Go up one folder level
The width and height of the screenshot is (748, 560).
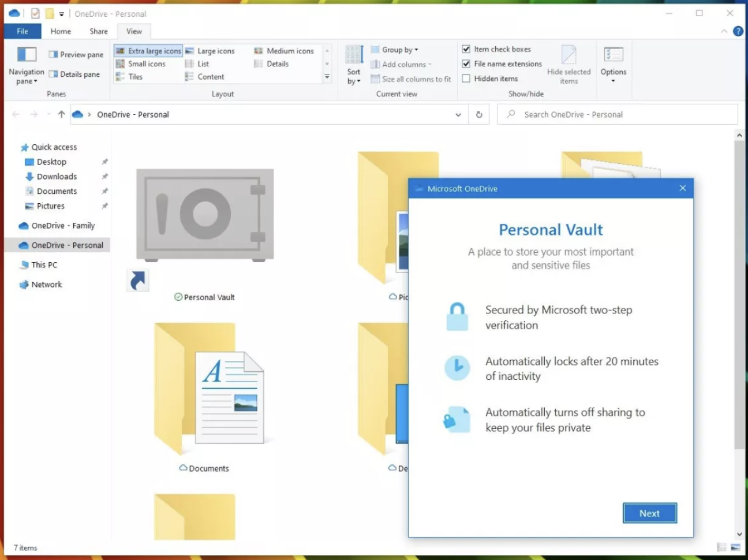point(61,114)
